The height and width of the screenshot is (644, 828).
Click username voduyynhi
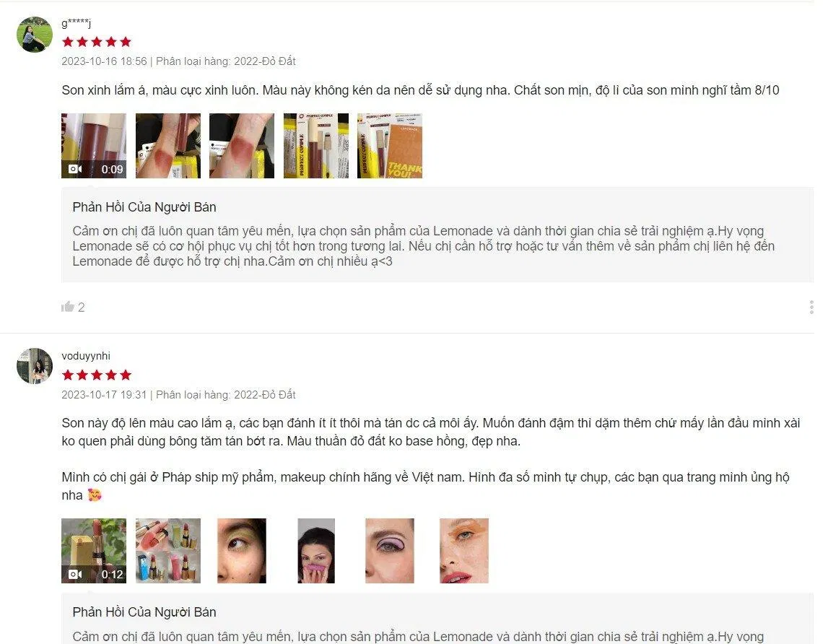86,356
